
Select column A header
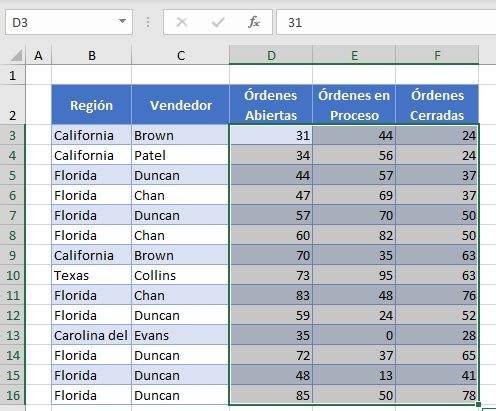click(39, 55)
